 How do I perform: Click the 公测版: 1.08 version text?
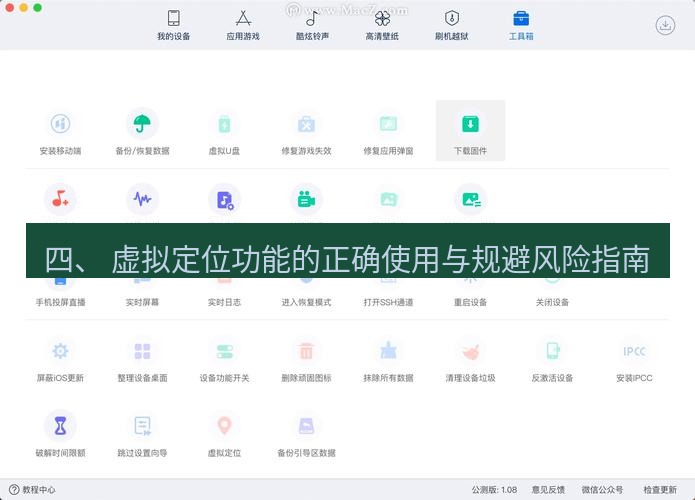tap(494, 489)
